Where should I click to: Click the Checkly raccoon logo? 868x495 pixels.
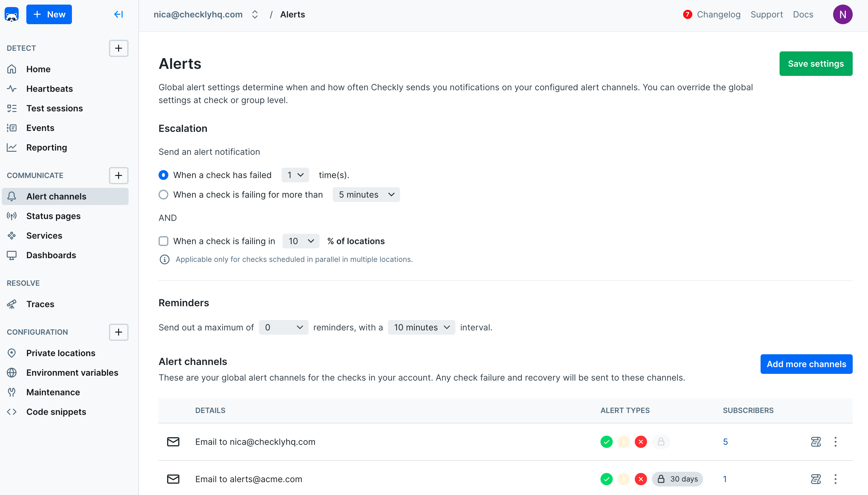(11, 14)
